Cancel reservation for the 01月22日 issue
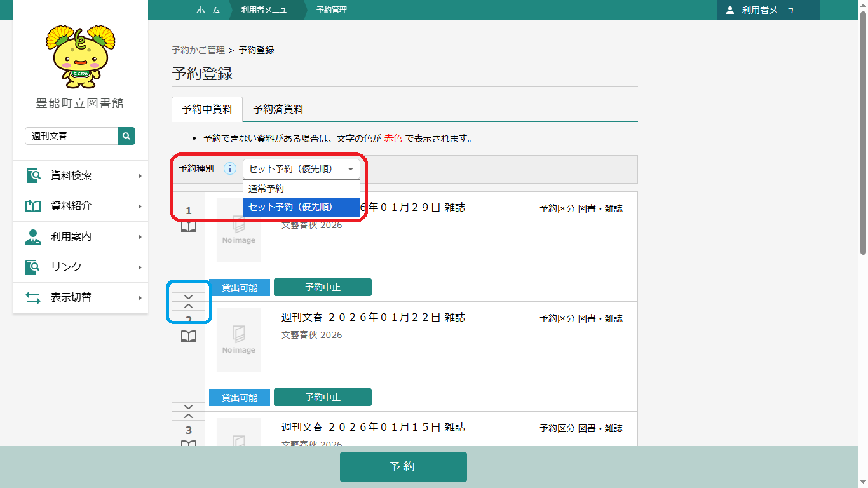The height and width of the screenshot is (488, 868). point(323,397)
